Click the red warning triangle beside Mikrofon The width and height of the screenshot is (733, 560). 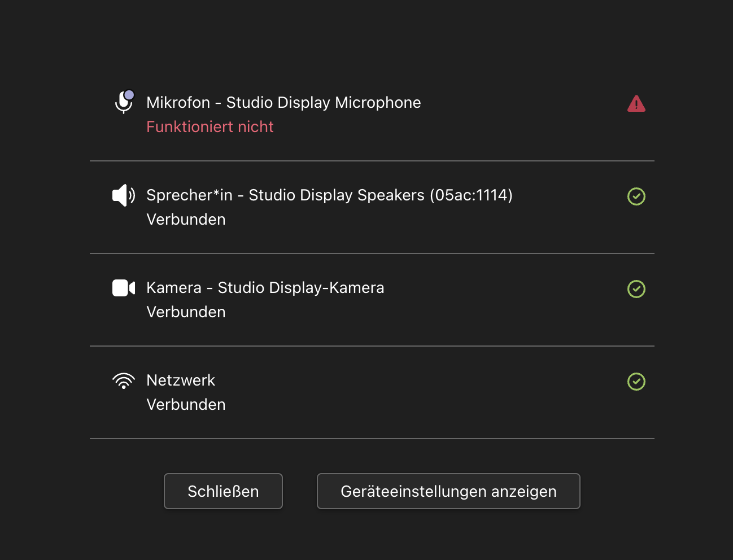coord(636,103)
